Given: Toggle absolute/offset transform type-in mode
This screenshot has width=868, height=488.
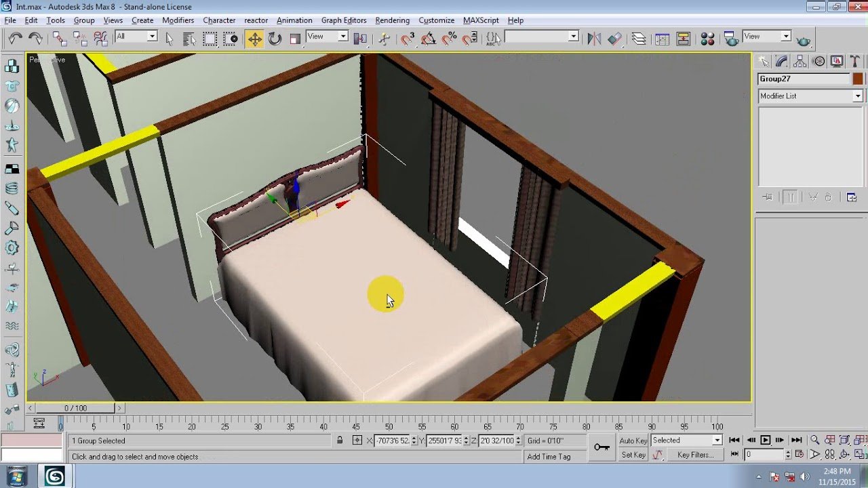Looking at the screenshot, I should (357, 441).
